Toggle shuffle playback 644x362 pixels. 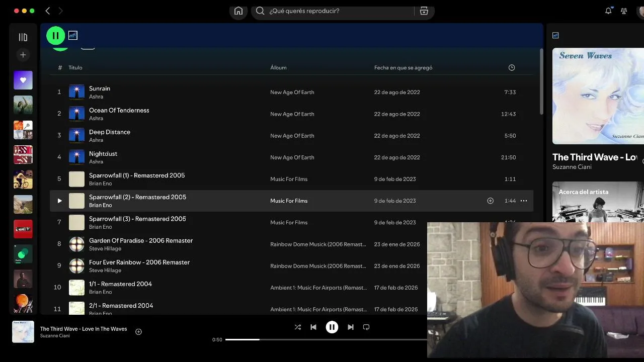(297, 327)
